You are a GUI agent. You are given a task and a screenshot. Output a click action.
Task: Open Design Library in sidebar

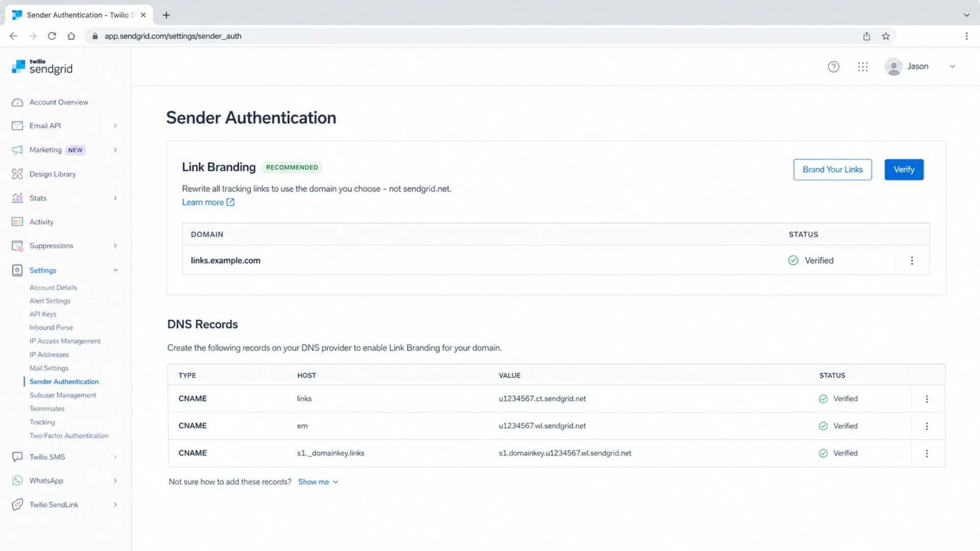pyautogui.click(x=53, y=174)
